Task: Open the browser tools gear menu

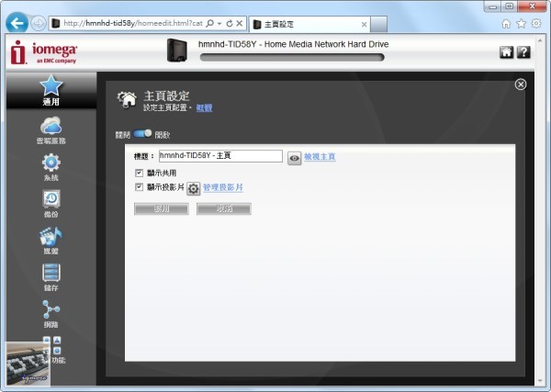Action: (536, 24)
